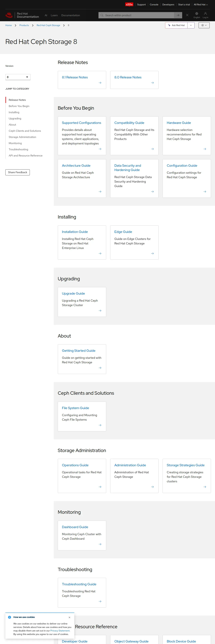Go to the Home breadcrumb
215x644 pixels.
(x=9, y=25)
